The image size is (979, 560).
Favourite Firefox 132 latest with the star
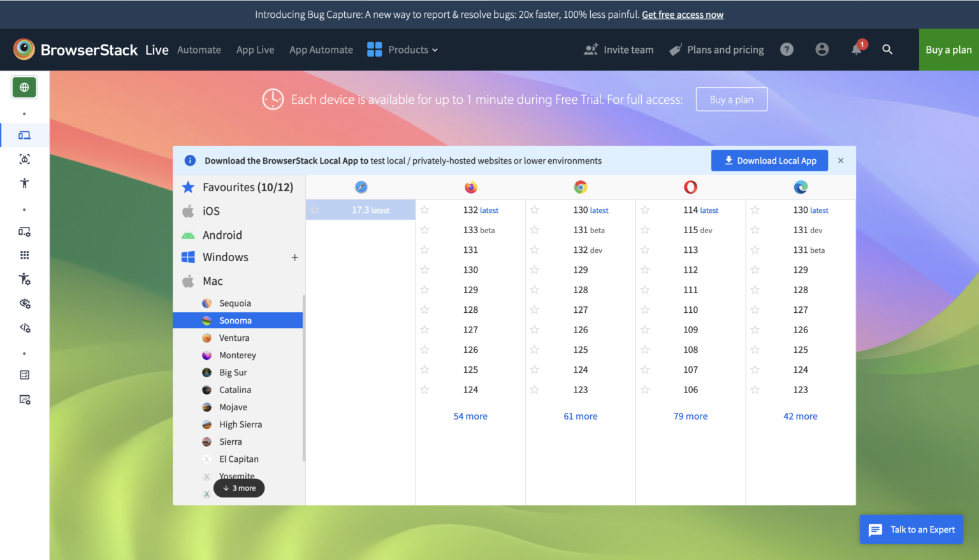pos(424,210)
